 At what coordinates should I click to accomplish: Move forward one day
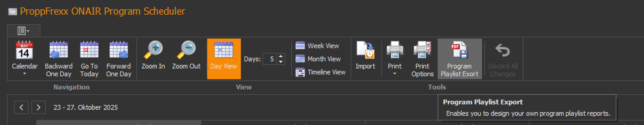(118, 58)
